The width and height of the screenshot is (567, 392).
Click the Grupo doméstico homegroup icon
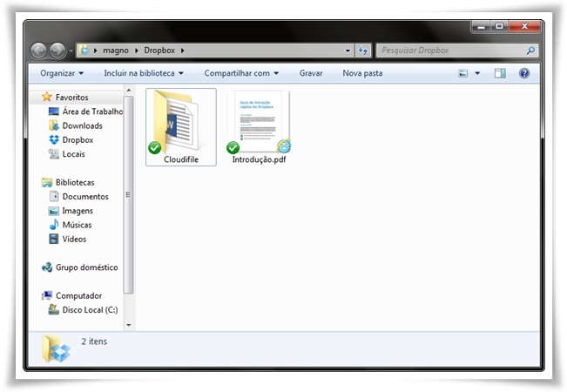(47, 267)
